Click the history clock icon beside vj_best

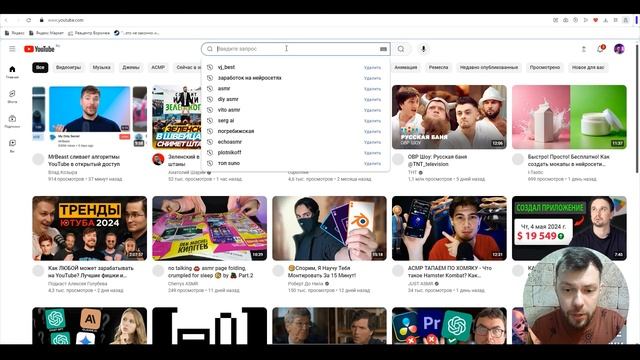click(210, 67)
